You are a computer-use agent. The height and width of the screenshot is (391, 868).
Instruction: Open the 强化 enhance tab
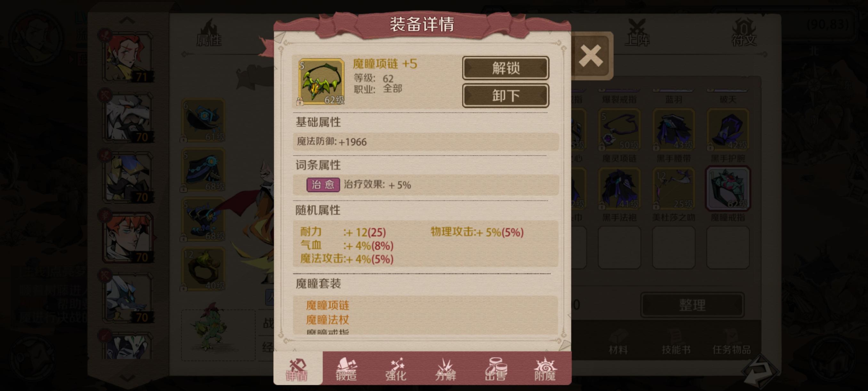396,369
